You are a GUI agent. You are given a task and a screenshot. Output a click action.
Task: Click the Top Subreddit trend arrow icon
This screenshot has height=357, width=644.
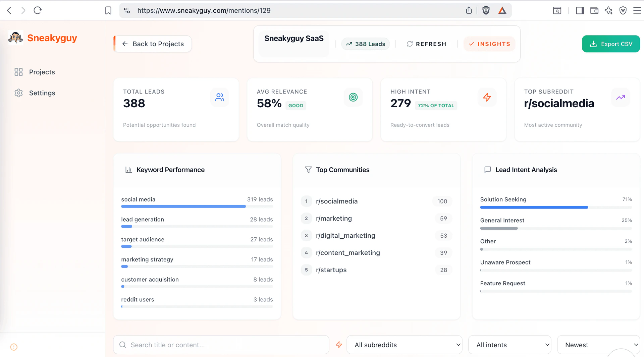point(621,97)
